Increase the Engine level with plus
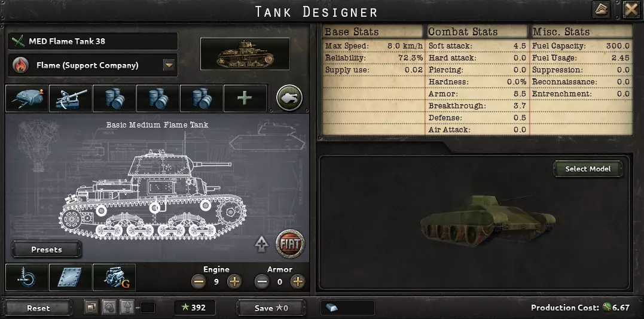Viewport: 644px width, 319px height. coord(234,281)
